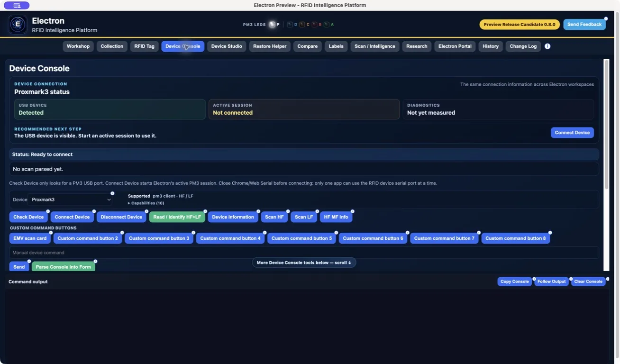620x364 pixels.
Task: Click Custom command button 3
Action: point(159,238)
